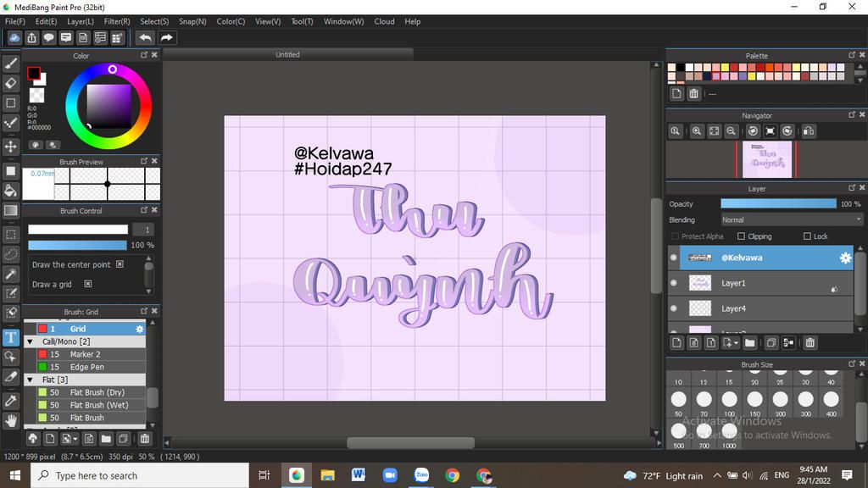Screen dimensions: 868x488
Task: Select the Layer1 layer row
Action: coord(760,283)
